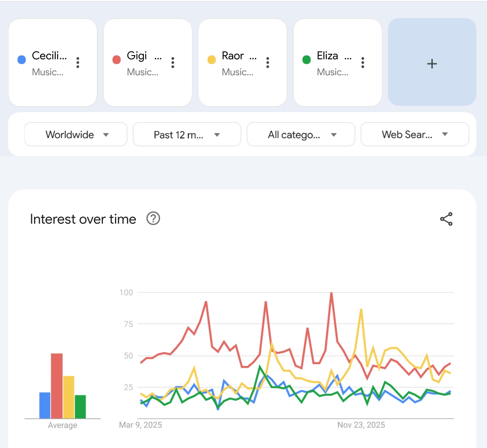Select the red average bar
This screenshot has height=448, width=487.
point(57,386)
